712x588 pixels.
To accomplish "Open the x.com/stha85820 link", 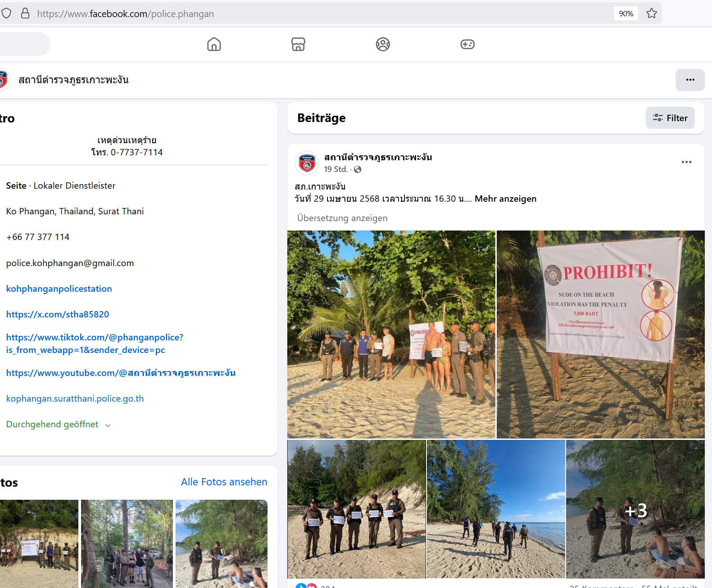I will pyautogui.click(x=58, y=314).
